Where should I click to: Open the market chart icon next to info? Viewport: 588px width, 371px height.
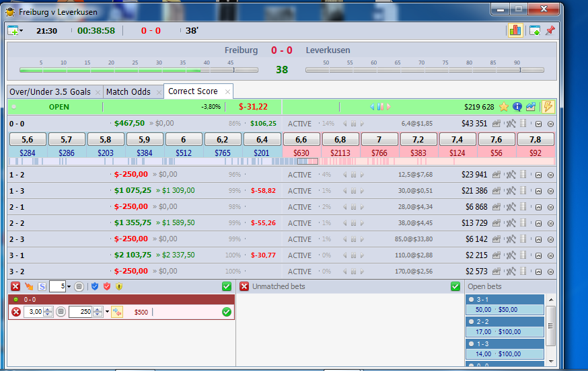coord(530,107)
